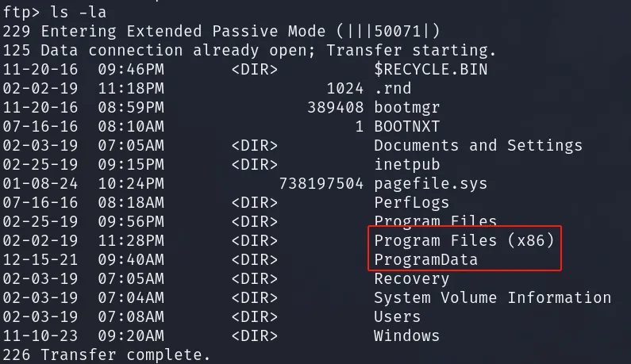Click the 229 Entering Extended Passive Mode line
Image resolution: width=631 pixels, height=364 pixels.
[x=221, y=32]
